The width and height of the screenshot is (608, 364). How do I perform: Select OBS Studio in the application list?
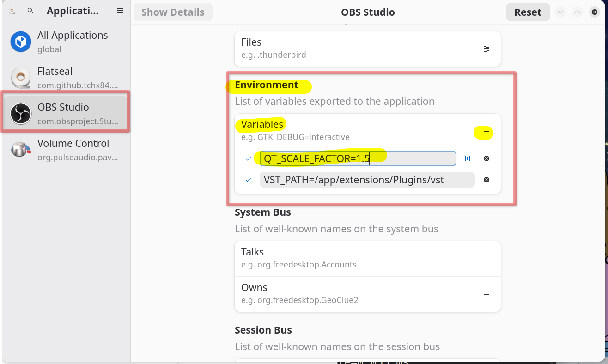(x=66, y=114)
